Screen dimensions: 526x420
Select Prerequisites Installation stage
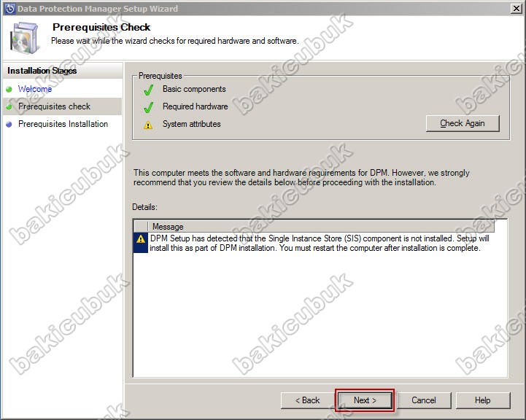[x=63, y=124]
